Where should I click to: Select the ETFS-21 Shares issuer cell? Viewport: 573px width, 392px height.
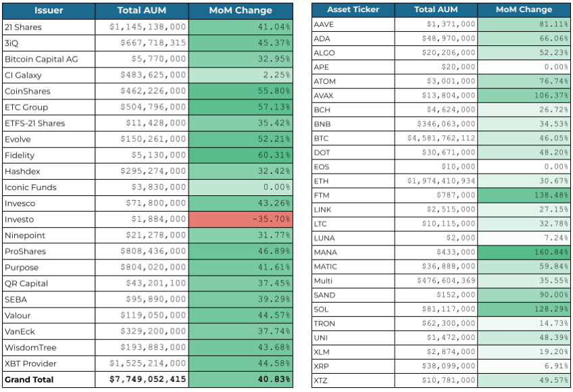[x=49, y=123]
